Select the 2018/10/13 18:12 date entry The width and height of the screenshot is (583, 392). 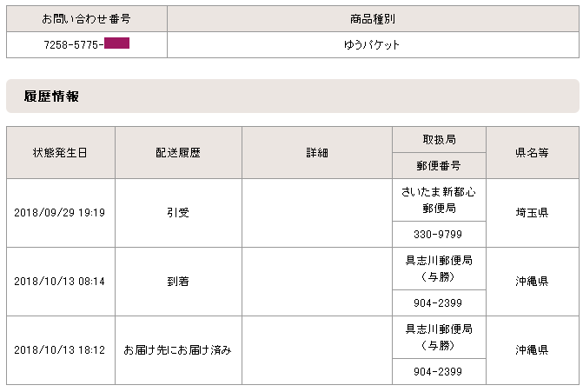(x=60, y=350)
